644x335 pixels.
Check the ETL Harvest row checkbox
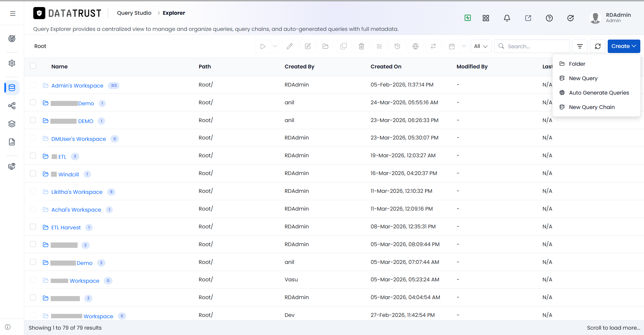[33, 227]
